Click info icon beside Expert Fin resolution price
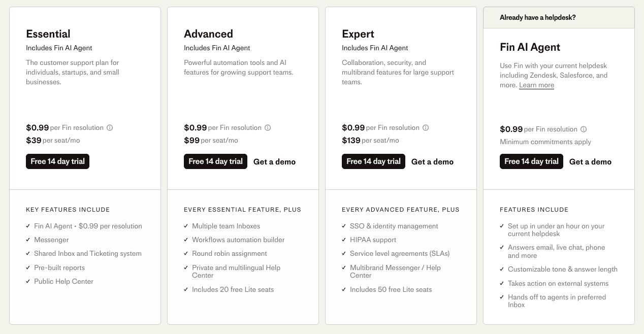 (426, 128)
